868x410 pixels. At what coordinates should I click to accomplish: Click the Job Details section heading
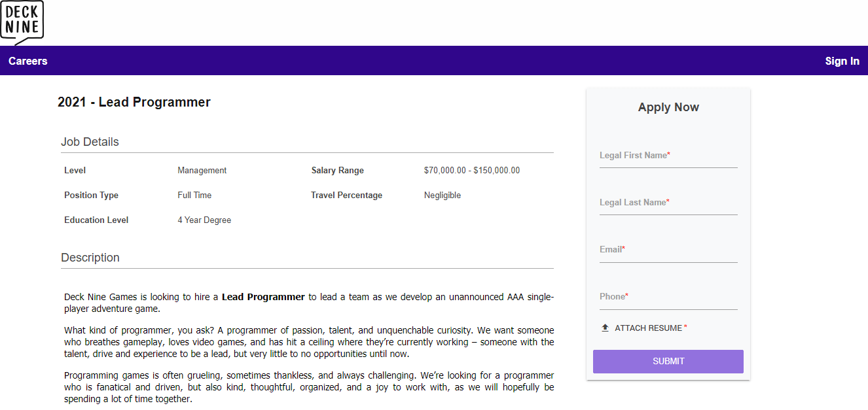[90, 142]
